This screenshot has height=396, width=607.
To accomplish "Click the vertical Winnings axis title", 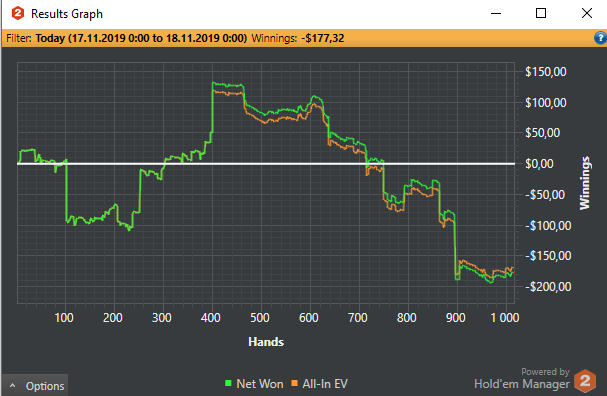I will (x=585, y=183).
